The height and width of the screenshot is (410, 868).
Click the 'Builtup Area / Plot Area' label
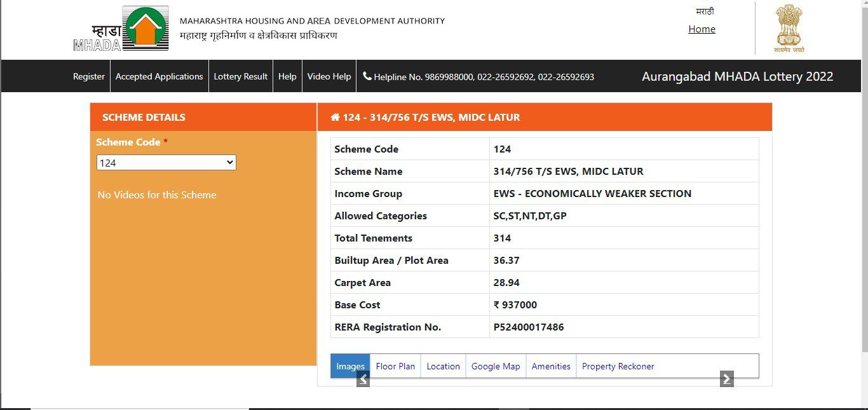[391, 261]
